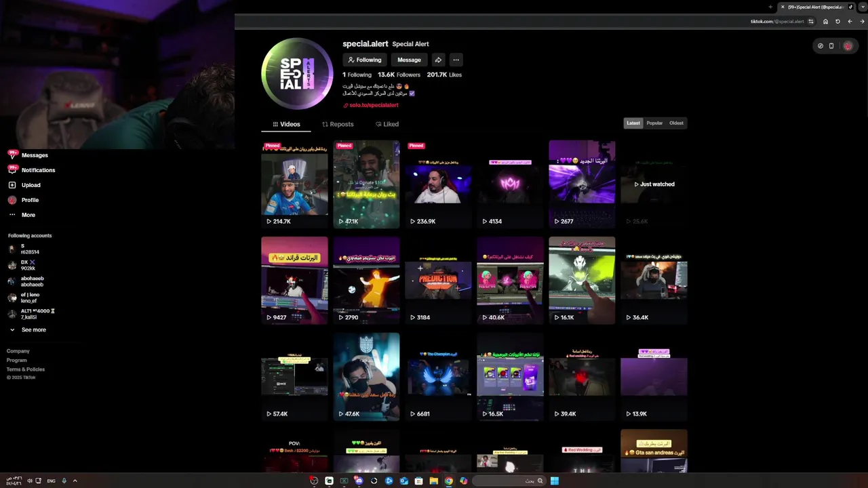The height and width of the screenshot is (488, 868).
Task: Open the Just watched video
Action: (x=654, y=184)
